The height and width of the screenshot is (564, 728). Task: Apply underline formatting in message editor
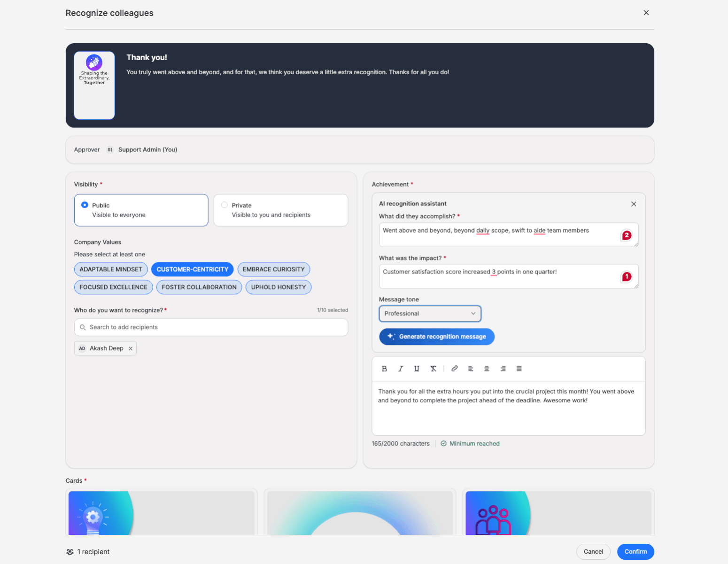[x=417, y=369]
